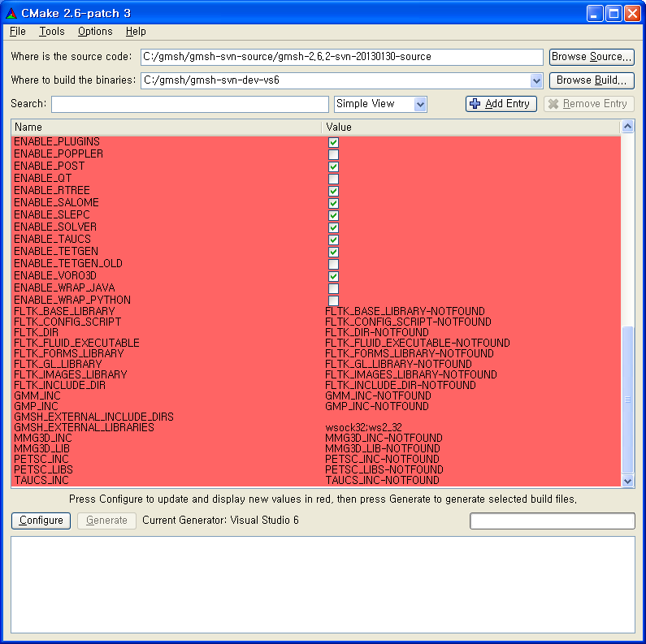Image resolution: width=646 pixels, height=644 pixels.
Task: Toggle ENABLE_PLUGINS checkbox
Action: coord(333,142)
